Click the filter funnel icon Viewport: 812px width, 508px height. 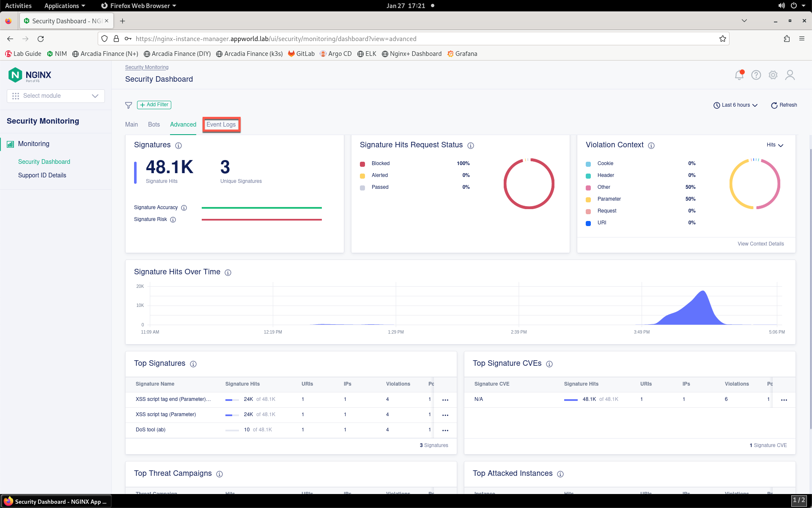coord(129,105)
